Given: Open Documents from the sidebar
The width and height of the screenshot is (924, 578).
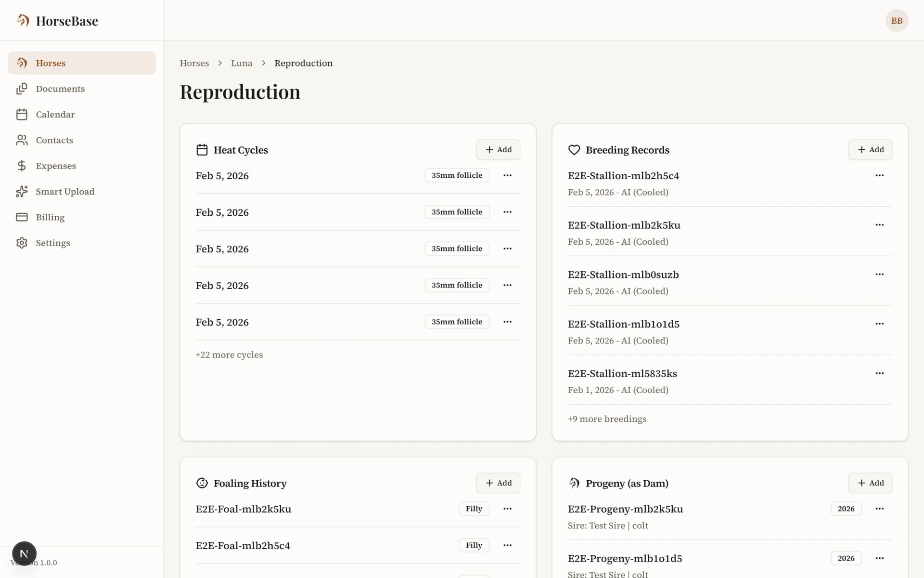Looking at the screenshot, I should pos(60,89).
